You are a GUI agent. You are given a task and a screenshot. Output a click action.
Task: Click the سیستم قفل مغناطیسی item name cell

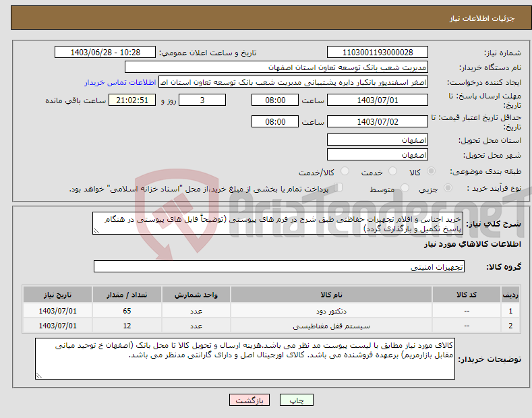331,326
